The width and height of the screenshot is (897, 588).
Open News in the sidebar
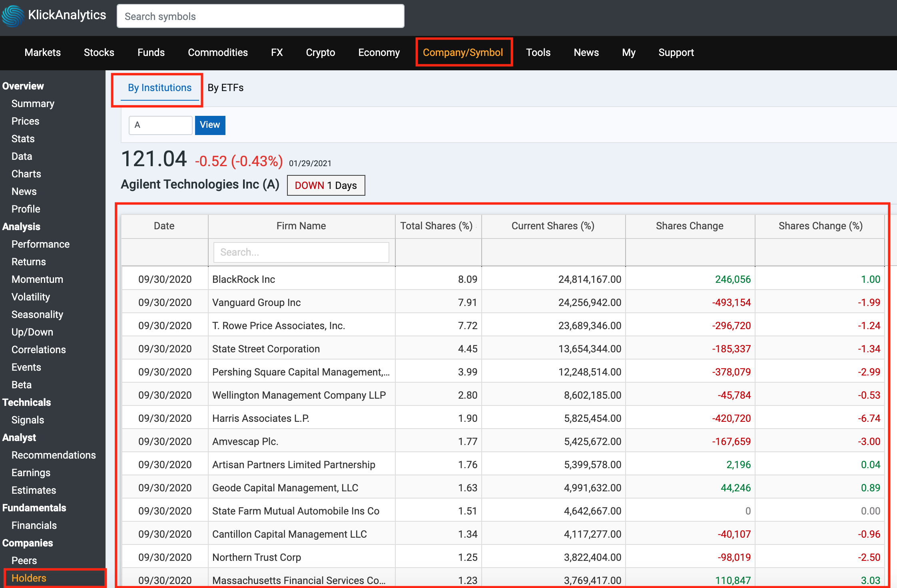(x=24, y=191)
